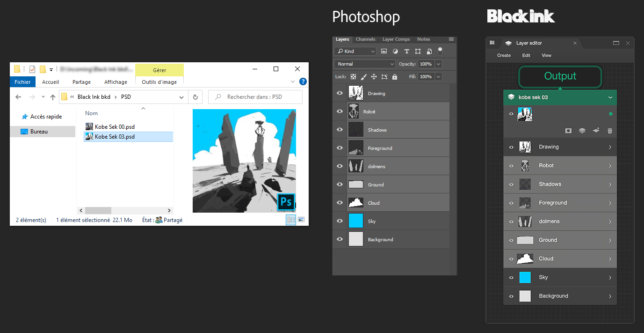Screen dimensions: 644x333
Task: Open the Normal blend mode dropdown
Action: coord(365,64)
